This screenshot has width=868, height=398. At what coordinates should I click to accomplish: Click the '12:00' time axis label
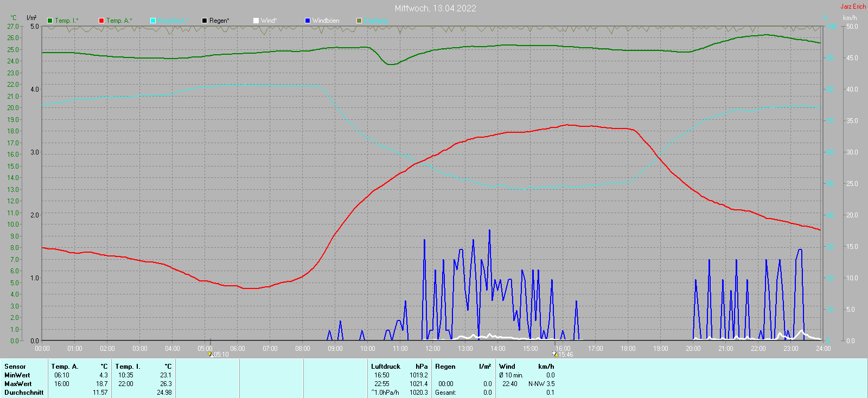click(433, 349)
